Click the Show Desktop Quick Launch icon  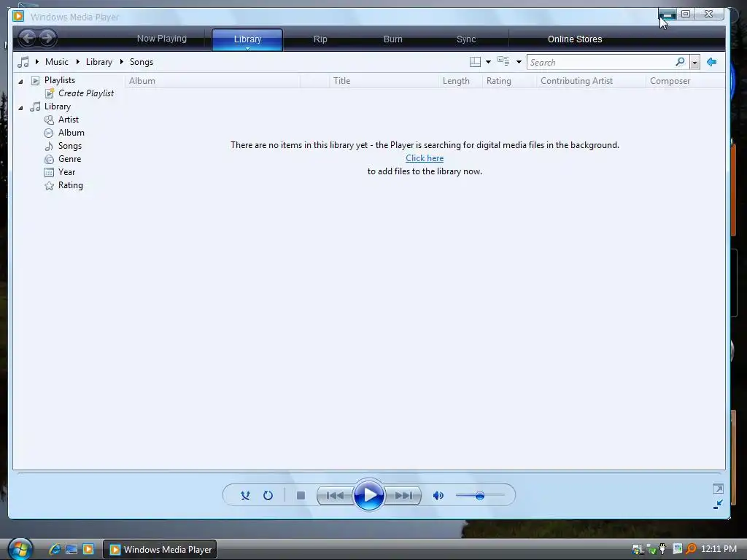71,549
